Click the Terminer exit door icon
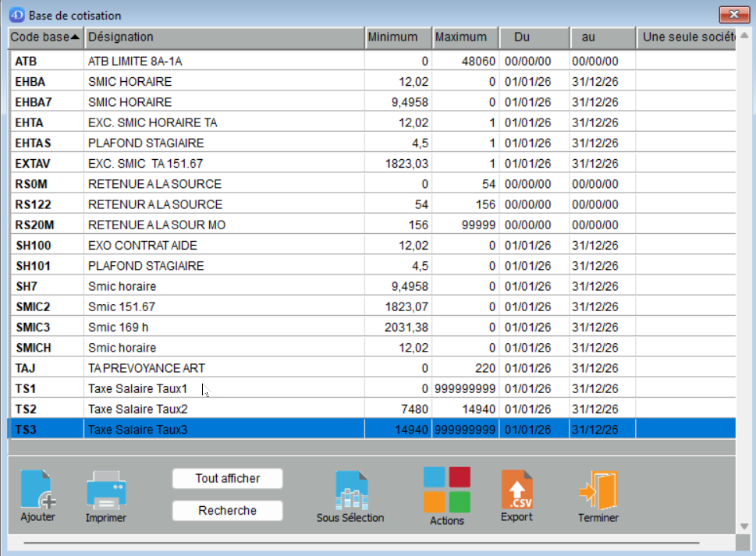The width and height of the screenshot is (756, 556). click(x=598, y=490)
